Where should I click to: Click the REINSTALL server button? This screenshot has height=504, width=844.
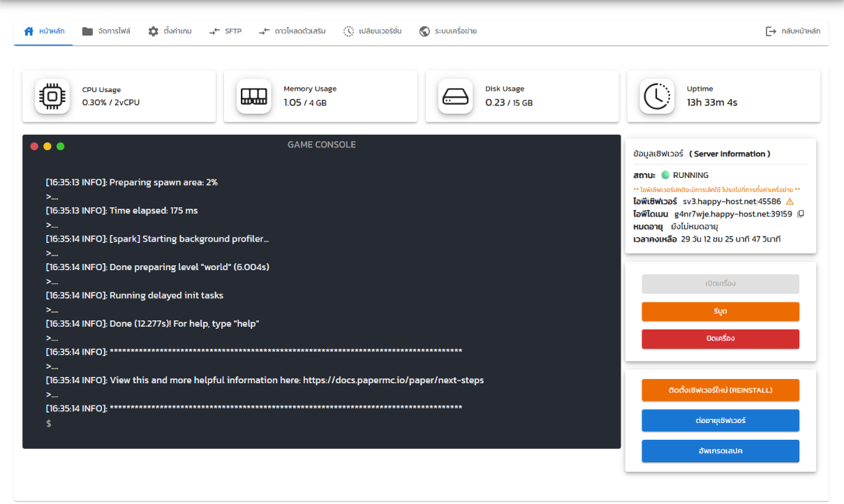click(720, 390)
